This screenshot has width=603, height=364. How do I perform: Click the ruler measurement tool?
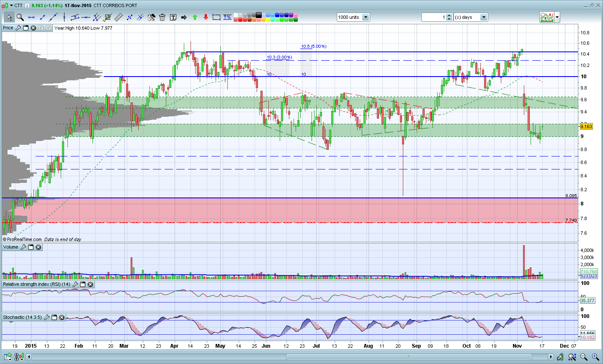click(119, 17)
